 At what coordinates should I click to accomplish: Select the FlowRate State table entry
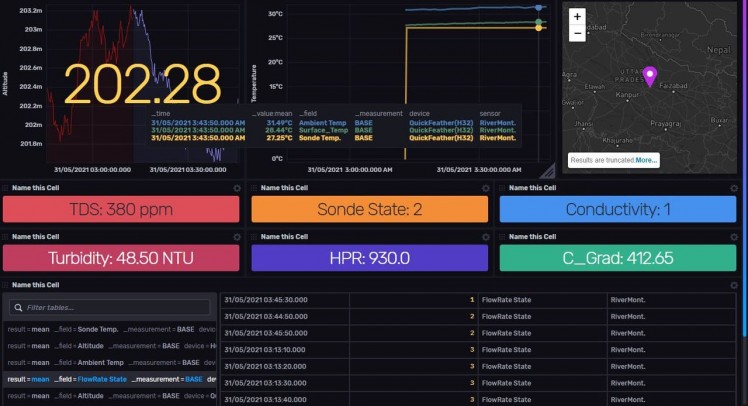pyautogui.click(x=111, y=379)
